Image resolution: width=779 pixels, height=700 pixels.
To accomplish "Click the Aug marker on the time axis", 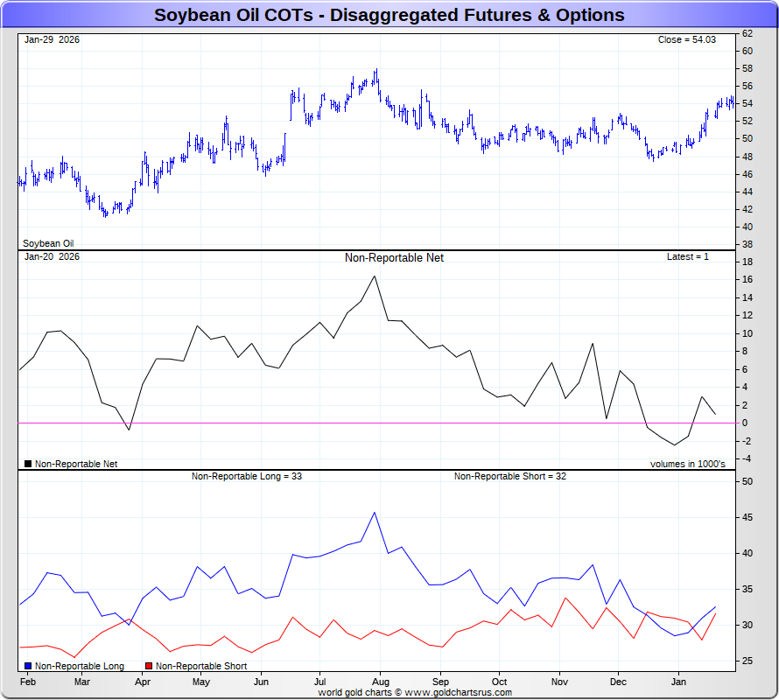I will [381, 682].
